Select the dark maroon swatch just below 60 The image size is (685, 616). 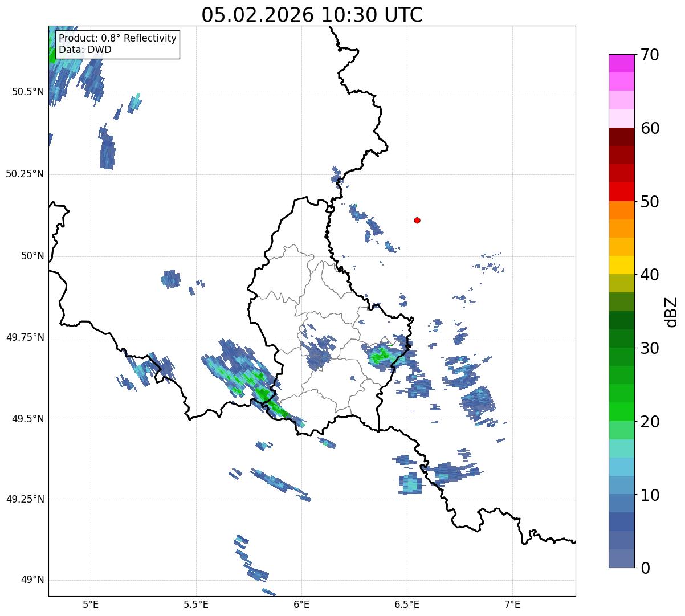click(622, 137)
